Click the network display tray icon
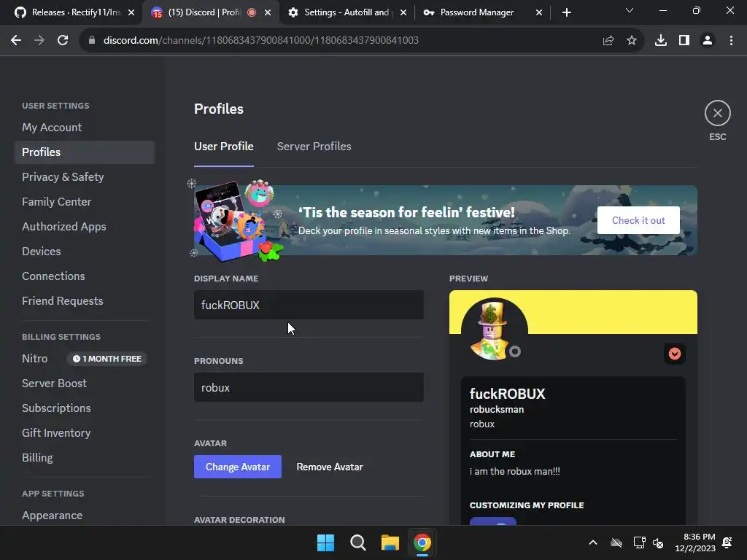Image resolution: width=747 pixels, height=560 pixels. (639, 542)
